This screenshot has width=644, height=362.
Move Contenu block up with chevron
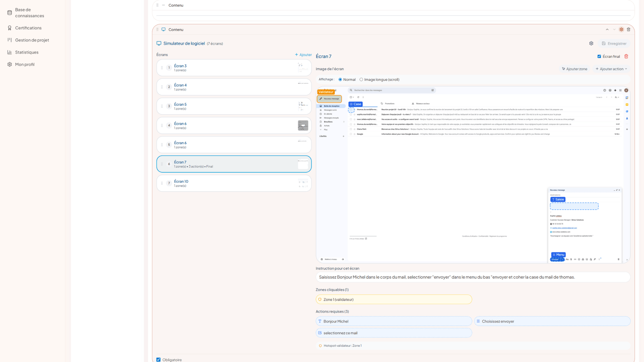coord(607,29)
